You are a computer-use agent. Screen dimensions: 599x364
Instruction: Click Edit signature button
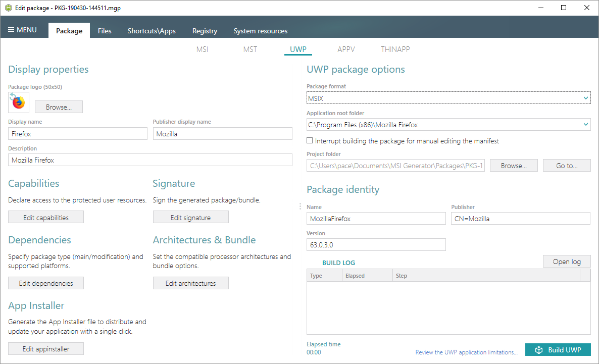pyautogui.click(x=190, y=217)
